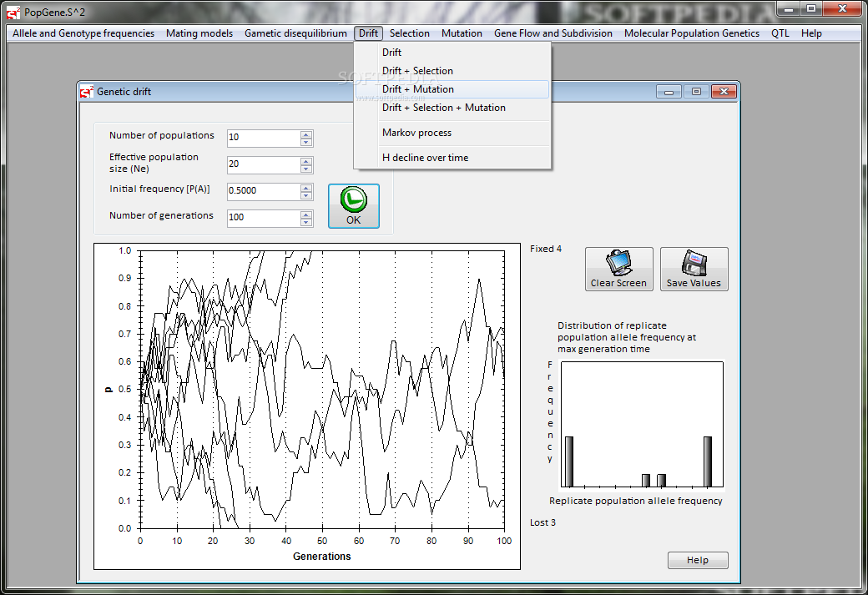
Task: Decrease Number of populations with down arrow
Action: pos(306,142)
